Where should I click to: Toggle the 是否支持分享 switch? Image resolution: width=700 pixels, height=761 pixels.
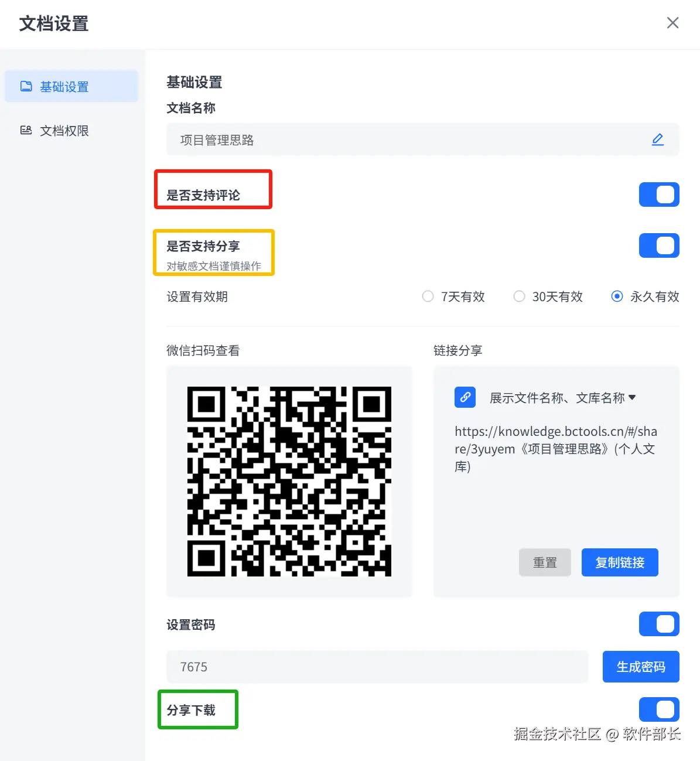click(659, 245)
